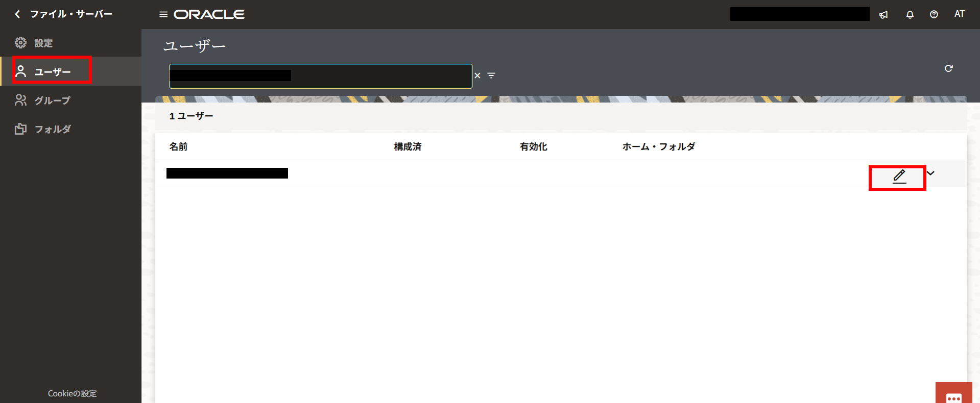Screen dimensions: 980x403
Task: Click the ユーザー page heading
Action: pyautogui.click(x=195, y=46)
